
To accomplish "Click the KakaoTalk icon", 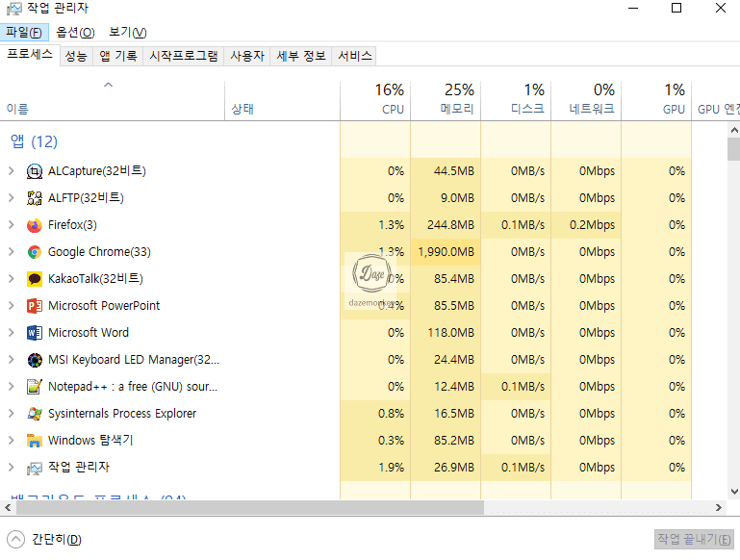I will pyautogui.click(x=34, y=279).
